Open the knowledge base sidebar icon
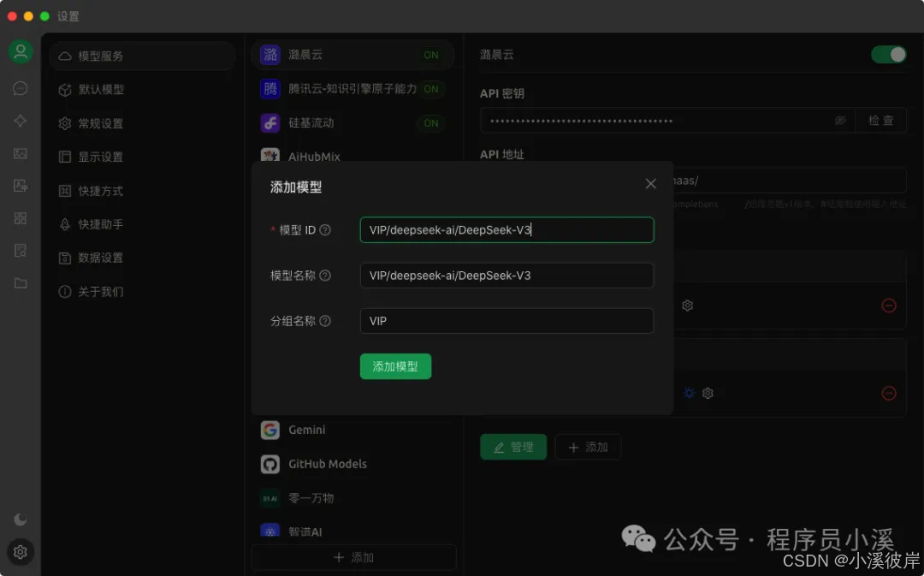This screenshot has height=576, width=924. coord(20,251)
